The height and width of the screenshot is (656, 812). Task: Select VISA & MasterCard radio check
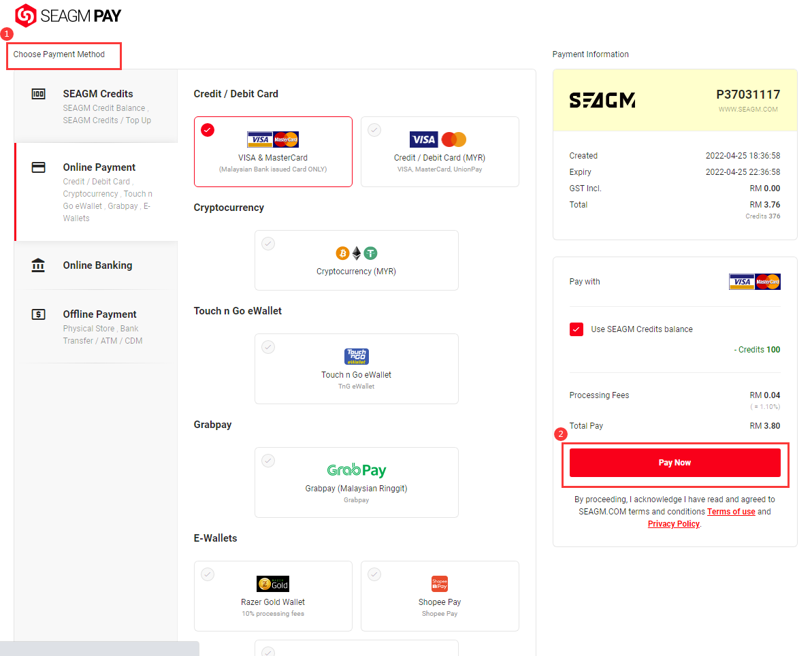point(208,129)
